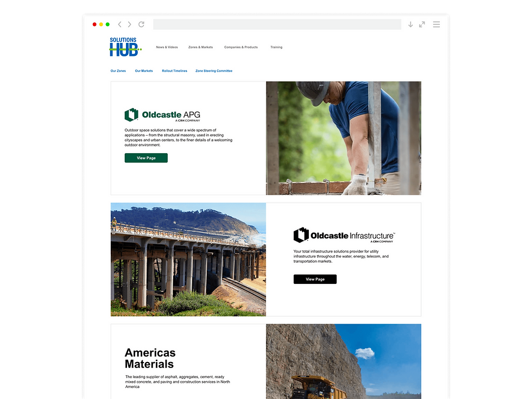This screenshot has width=532, height=399.
Task: Open the hamburger menu icon
Action: click(436, 24)
